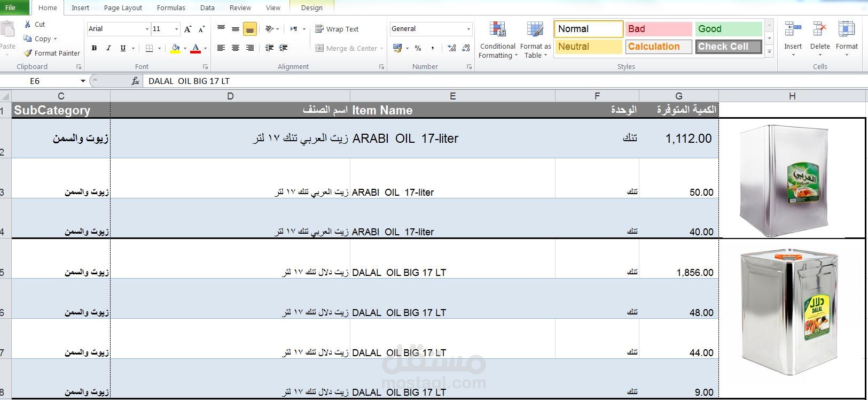The width and height of the screenshot is (868, 400).
Task: Switch to the Review tab
Action: [240, 7]
